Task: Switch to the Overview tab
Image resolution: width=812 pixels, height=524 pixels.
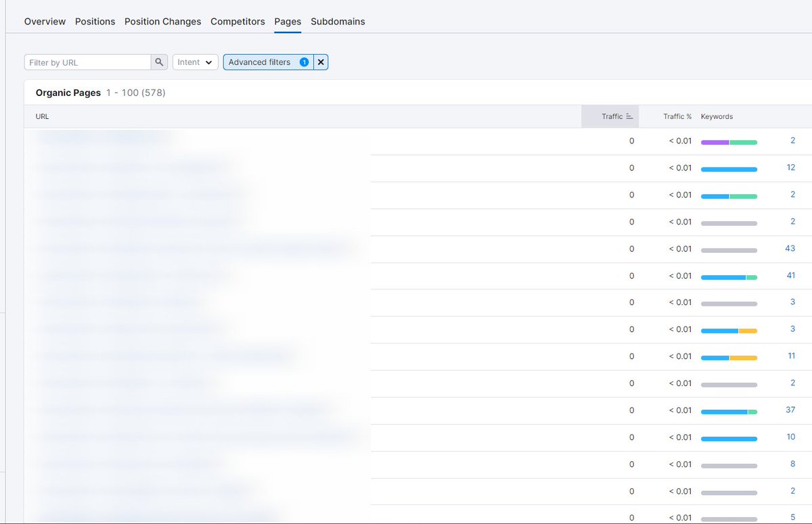Action: tap(45, 21)
